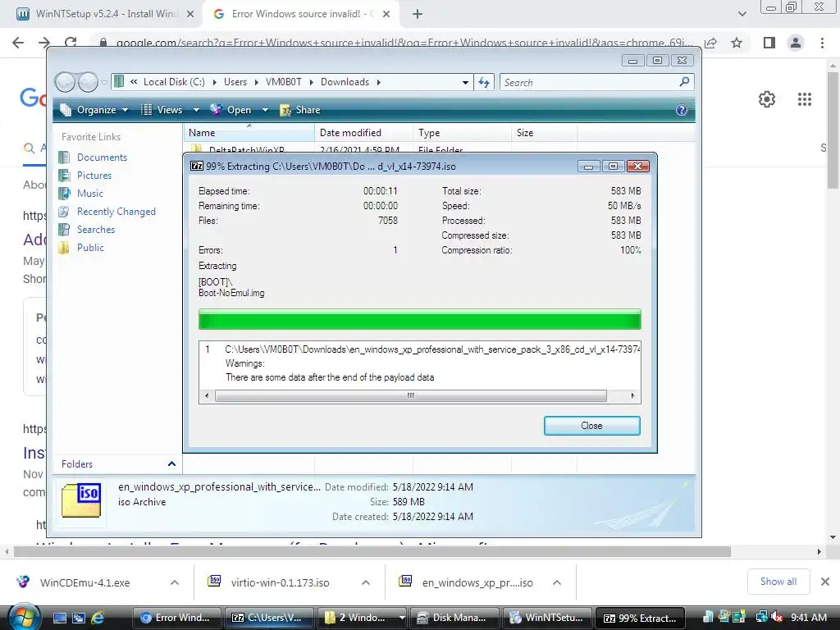
Task: Open Chrome three-dot menu
Action: coord(822,43)
